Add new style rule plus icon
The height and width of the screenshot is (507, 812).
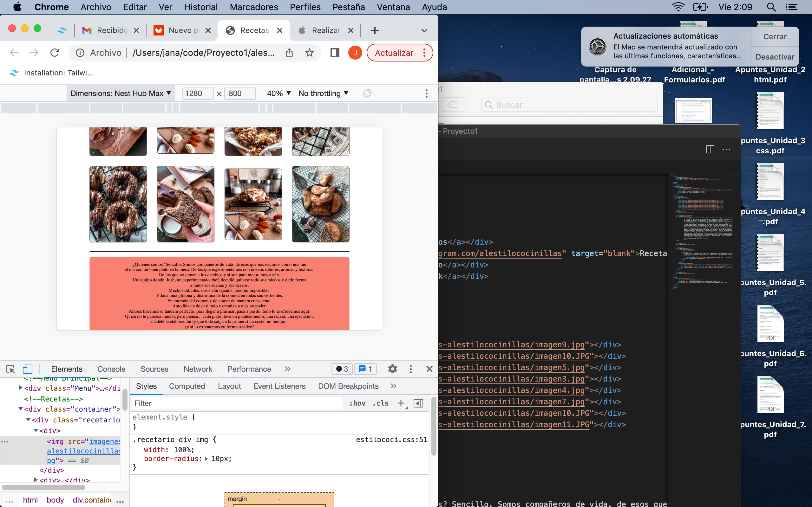[x=401, y=403]
